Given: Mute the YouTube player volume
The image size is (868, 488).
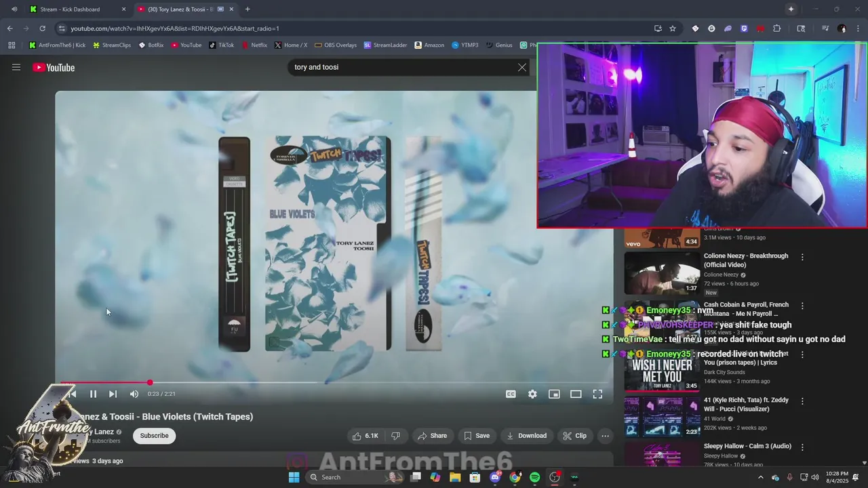Looking at the screenshot, I should tap(134, 394).
